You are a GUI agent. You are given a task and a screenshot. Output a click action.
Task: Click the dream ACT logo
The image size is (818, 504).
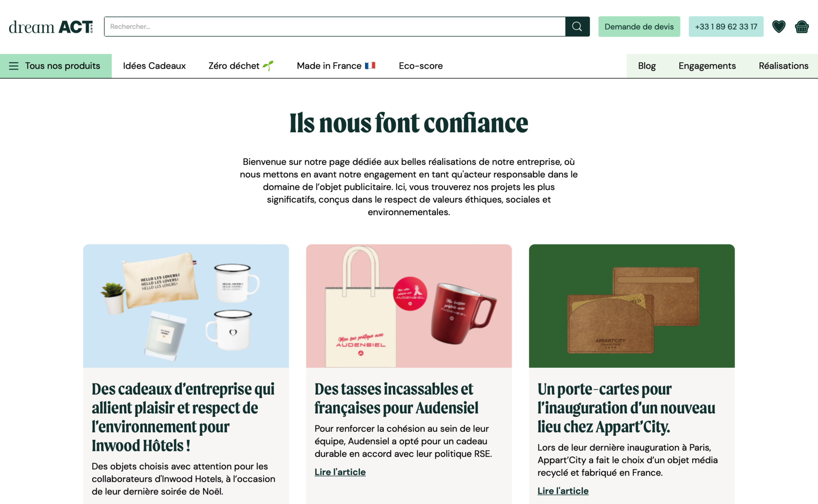pyautogui.click(x=51, y=27)
